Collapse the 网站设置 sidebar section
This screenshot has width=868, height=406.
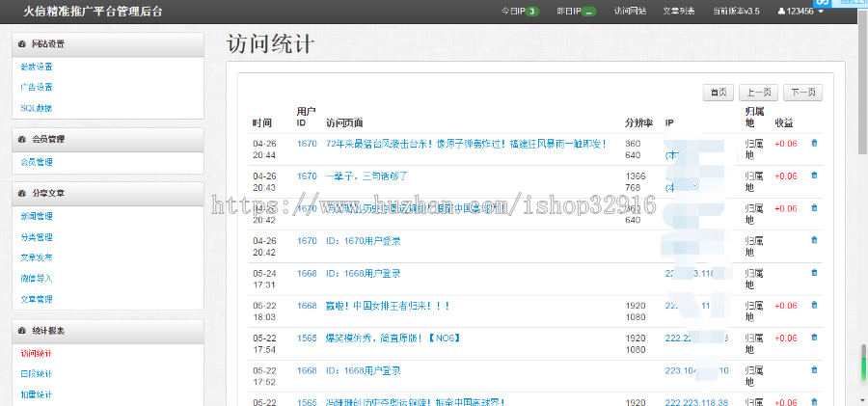(22, 44)
